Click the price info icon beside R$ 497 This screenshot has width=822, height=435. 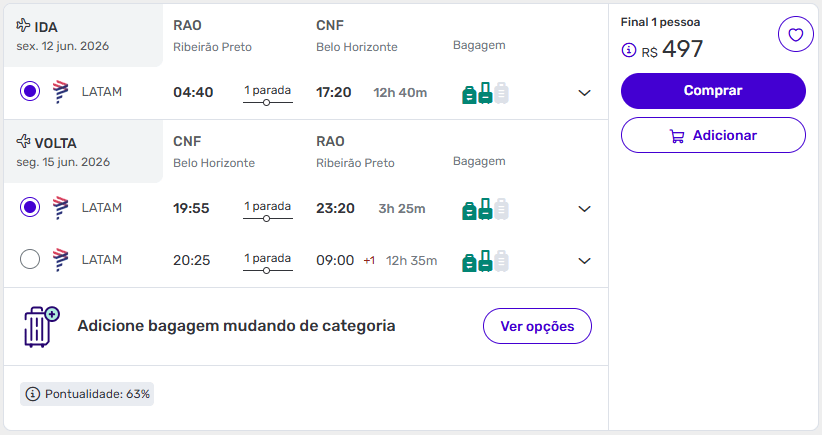(629, 50)
